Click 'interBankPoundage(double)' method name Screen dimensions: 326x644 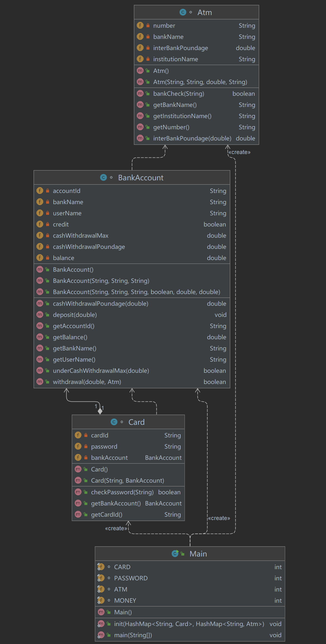pos(192,138)
